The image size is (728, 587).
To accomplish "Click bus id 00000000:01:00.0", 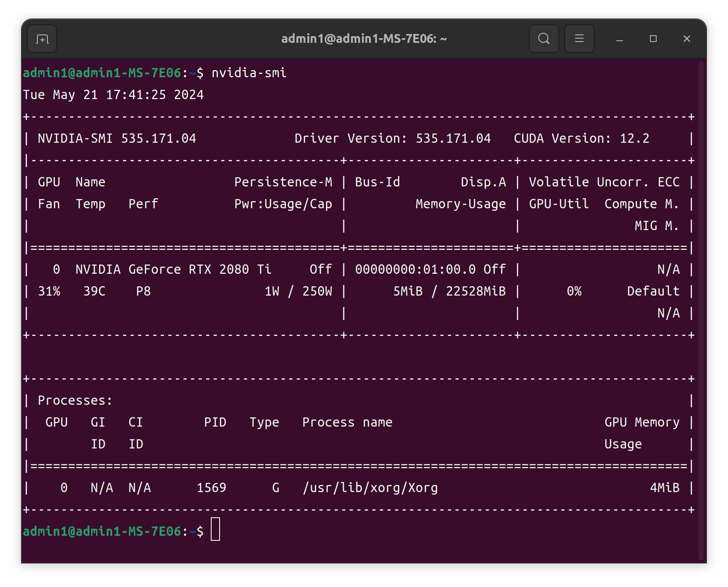I will click(416, 270).
